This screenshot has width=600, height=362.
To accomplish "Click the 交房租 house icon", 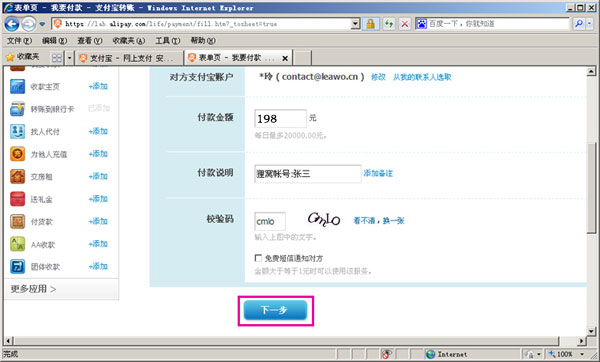I will 17,176.
